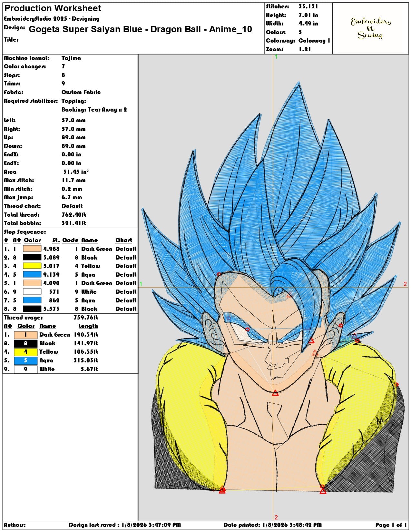Click the Embroidery n Sewing logo
Image resolution: width=411 pixels, height=532 pixels.
tap(370, 28)
